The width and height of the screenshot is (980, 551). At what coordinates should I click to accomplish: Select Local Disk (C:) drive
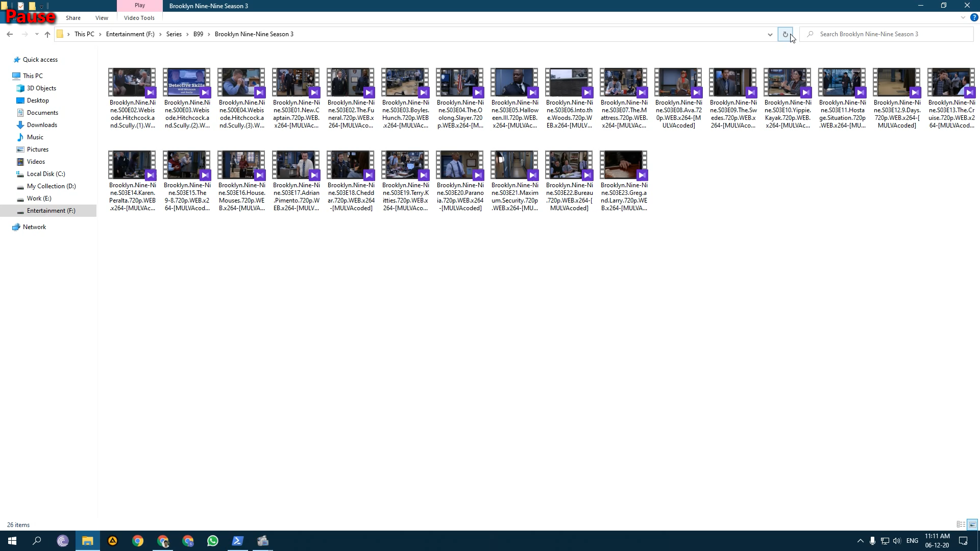(x=46, y=174)
